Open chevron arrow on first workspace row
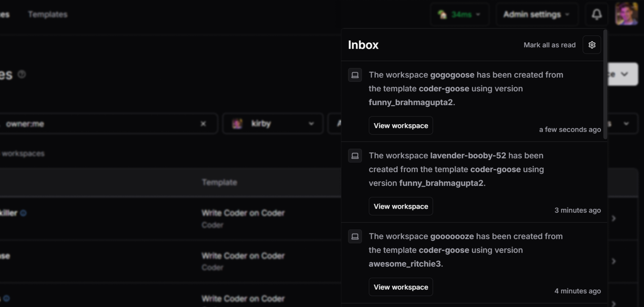 click(614, 218)
